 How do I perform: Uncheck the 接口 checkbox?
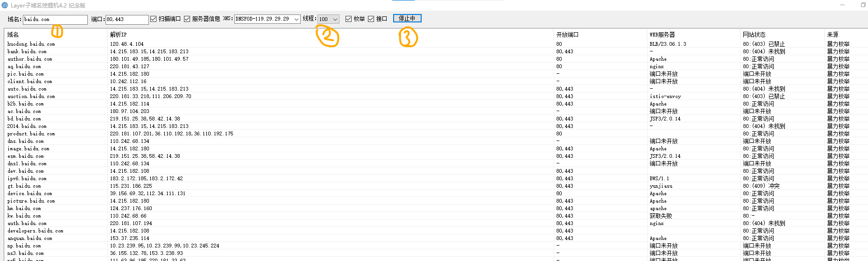pyautogui.click(x=371, y=19)
